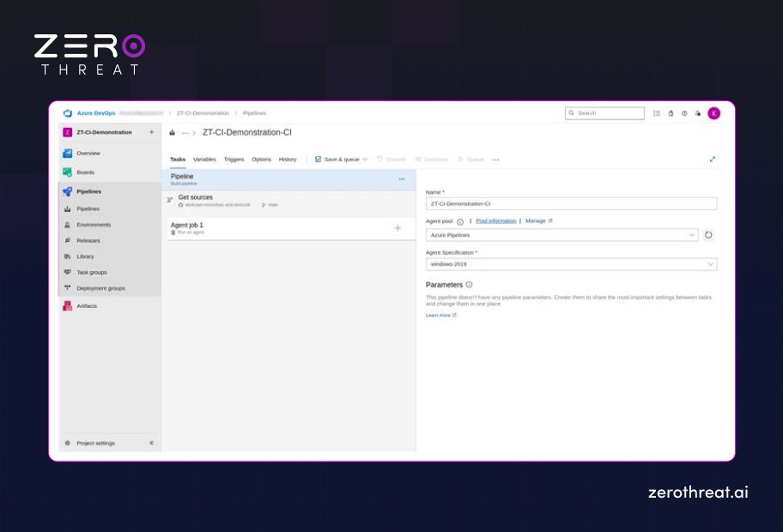
Task: Switch to the Variables tab
Action: 204,160
